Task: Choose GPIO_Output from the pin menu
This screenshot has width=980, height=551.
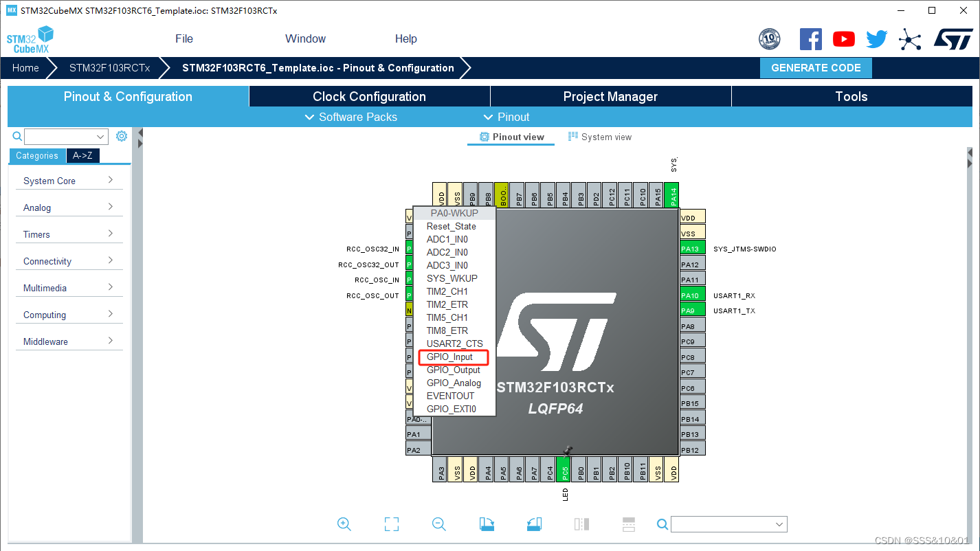Action: [454, 370]
